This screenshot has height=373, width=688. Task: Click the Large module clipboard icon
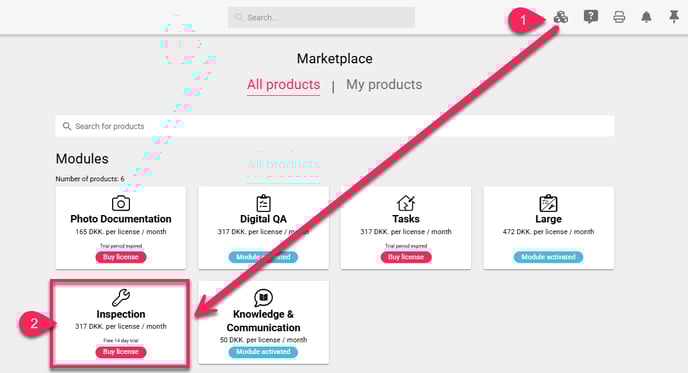pyautogui.click(x=548, y=203)
